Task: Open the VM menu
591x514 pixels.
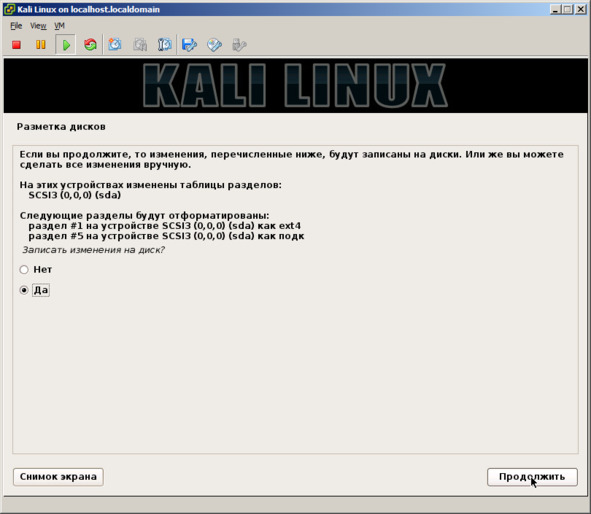Action: click(x=60, y=26)
